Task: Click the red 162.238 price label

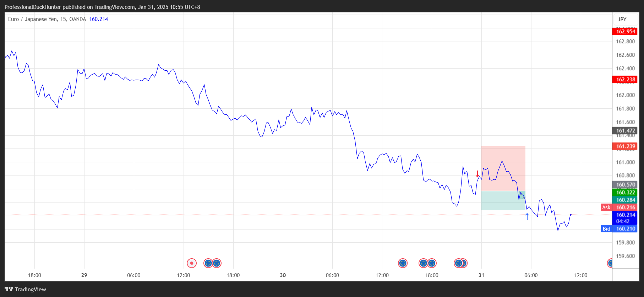Action: point(625,80)
